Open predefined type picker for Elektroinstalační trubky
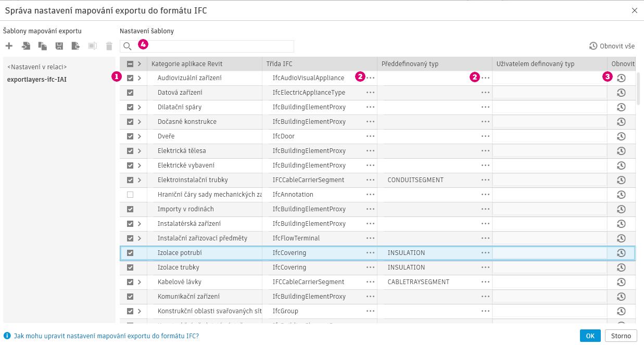This screenshot has width=644, height=345. 485,180
